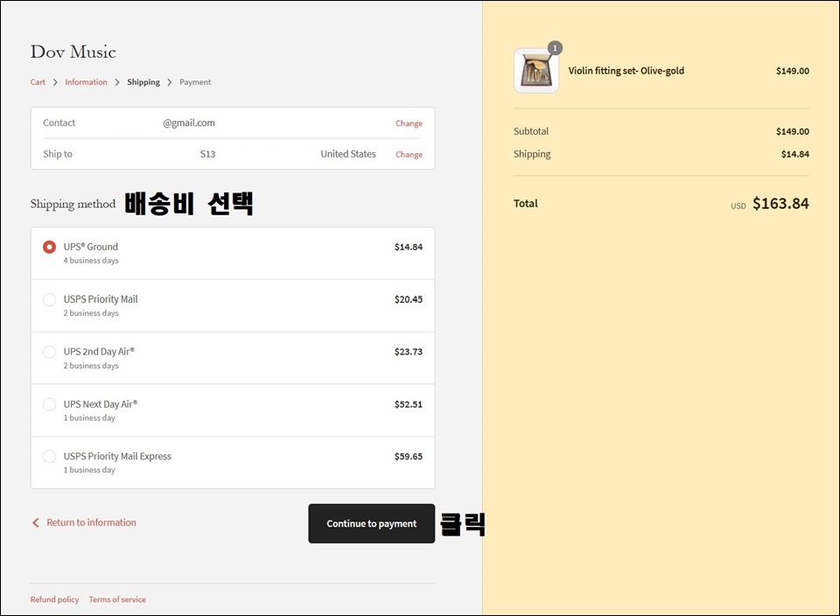
Task: Click the Shipping breadcrumb step
Action: [143, 82]
